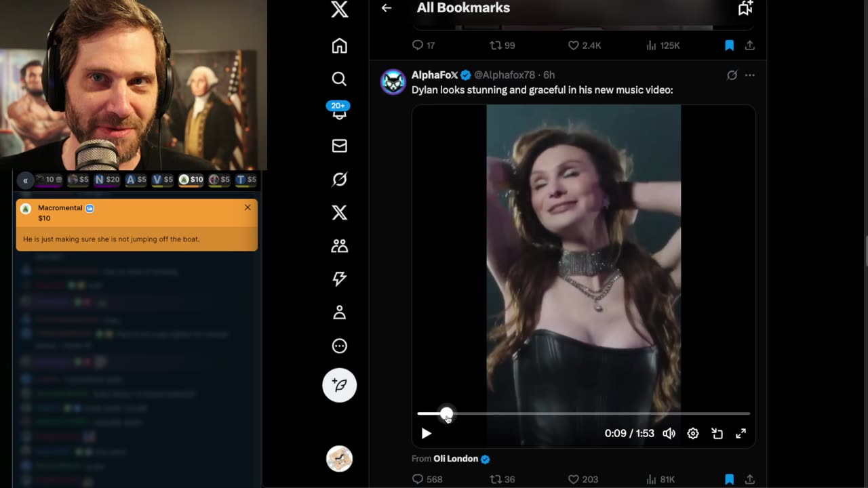This screenshot has width=868, height=488.
Task: Select the A $5 donation chip
Action: pos(136,180)
